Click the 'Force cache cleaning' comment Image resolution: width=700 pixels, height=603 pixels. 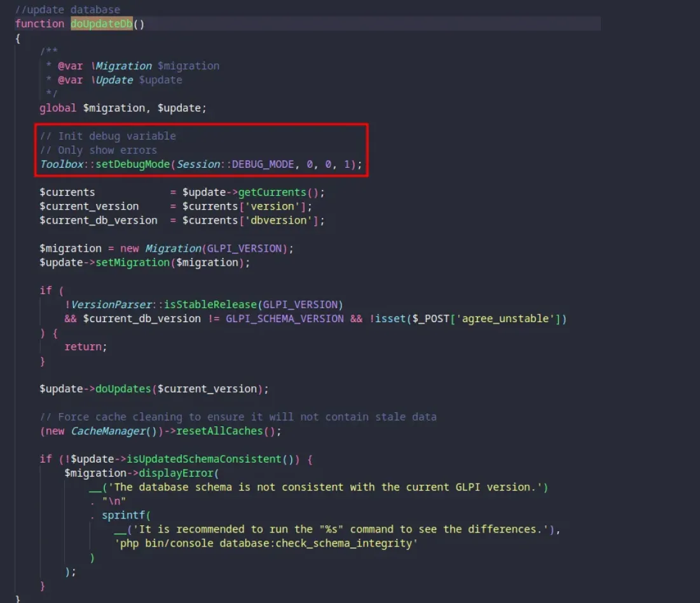[238, 417]
